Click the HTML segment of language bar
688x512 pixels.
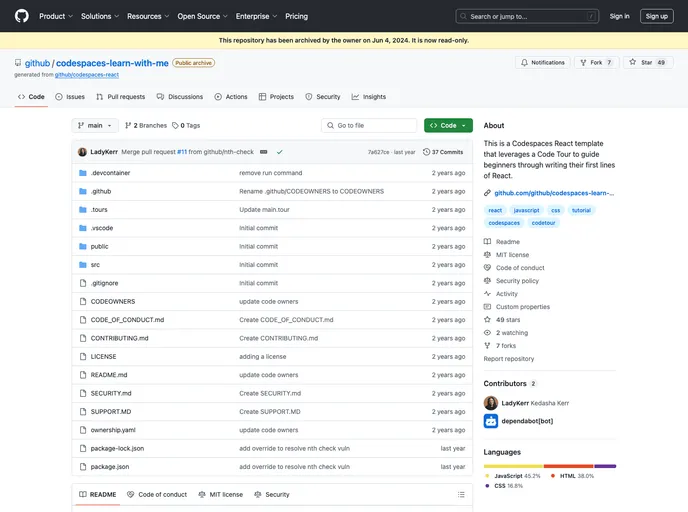569,466
